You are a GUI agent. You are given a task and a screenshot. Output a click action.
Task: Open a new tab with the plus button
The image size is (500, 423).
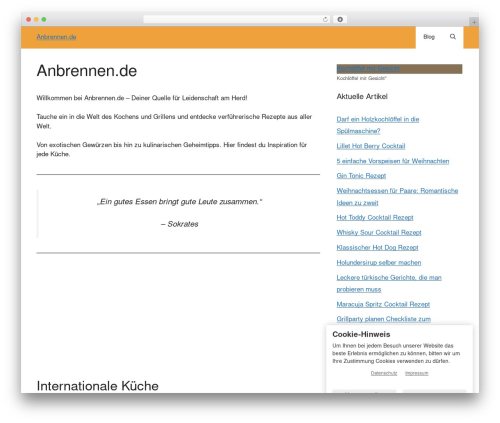[474, 22]
